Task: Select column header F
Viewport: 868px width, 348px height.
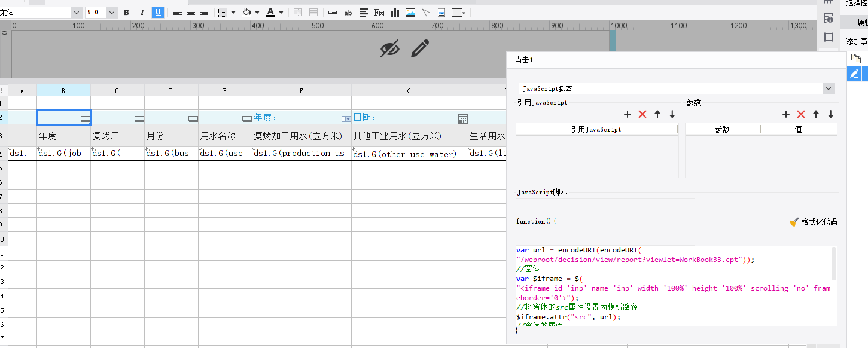Action: 301,90
